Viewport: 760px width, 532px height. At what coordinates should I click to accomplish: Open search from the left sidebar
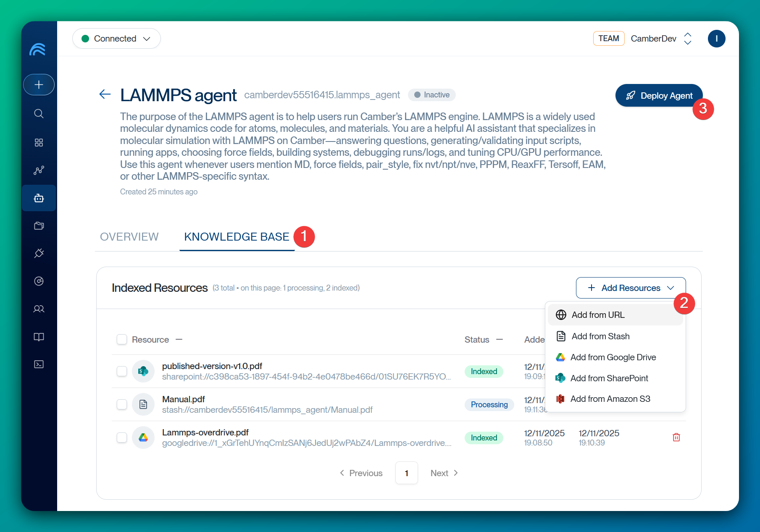click(39, 114)
